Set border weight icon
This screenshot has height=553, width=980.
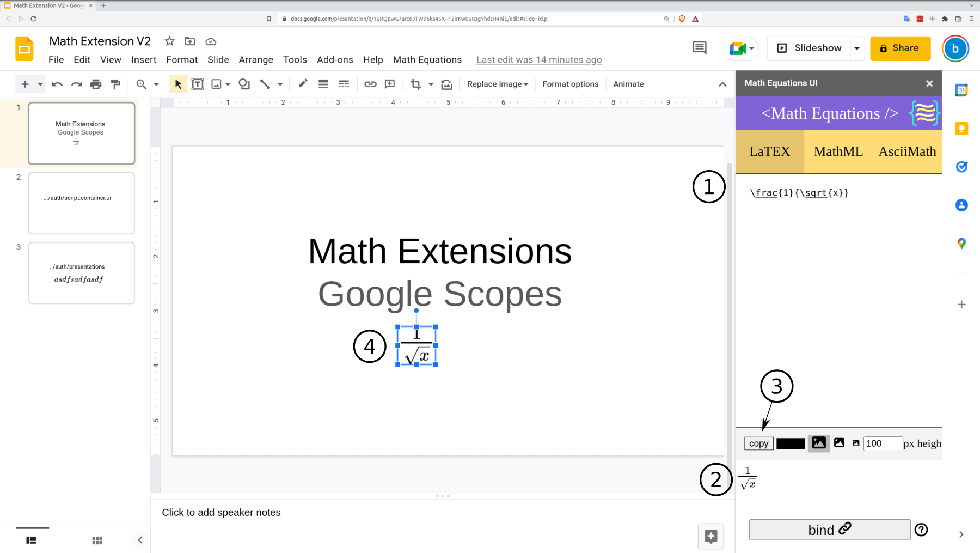[323, 84]
